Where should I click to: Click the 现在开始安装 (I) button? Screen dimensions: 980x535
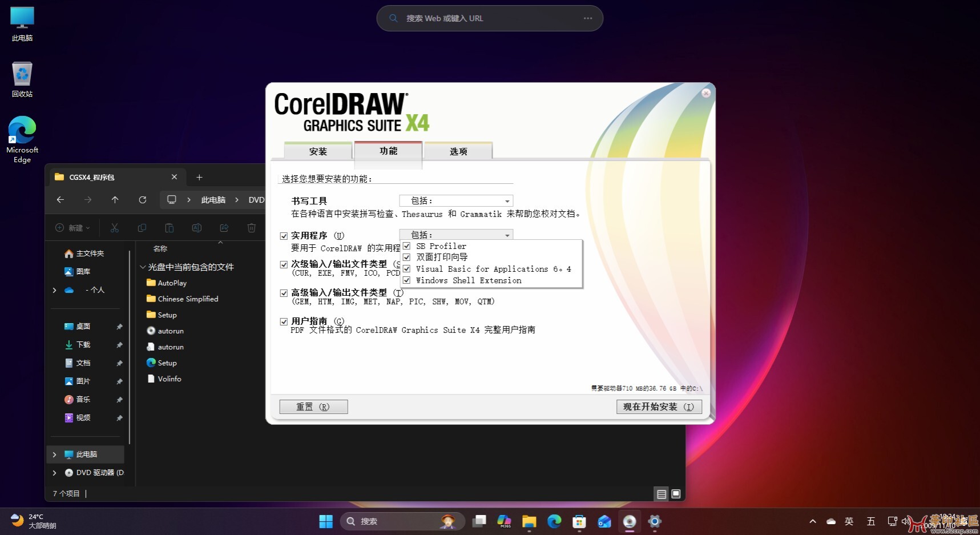pyautogui.click(x=658, y=407)
